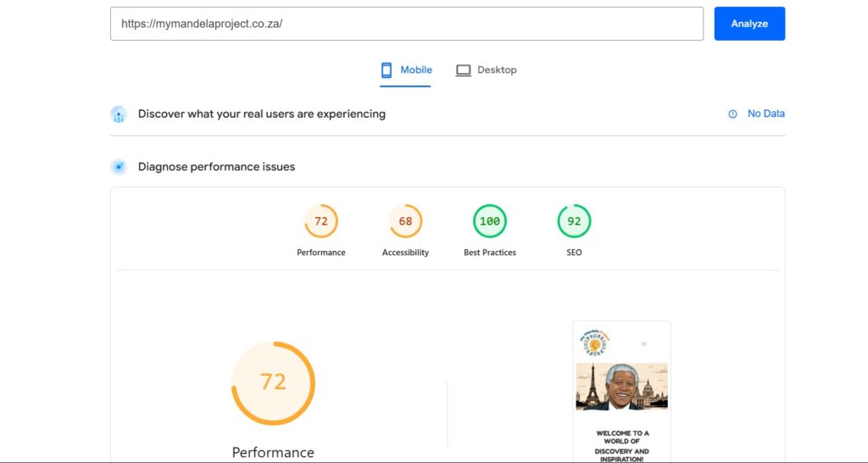868x463 pixels.
Task: Click the info icon beside No Data
Action: [732, 114]
